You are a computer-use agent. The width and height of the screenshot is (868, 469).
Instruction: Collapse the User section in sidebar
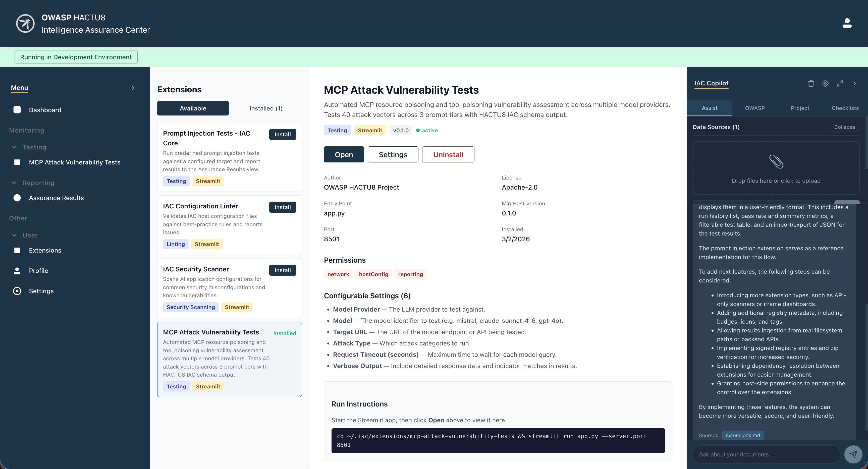click(14, 235)
